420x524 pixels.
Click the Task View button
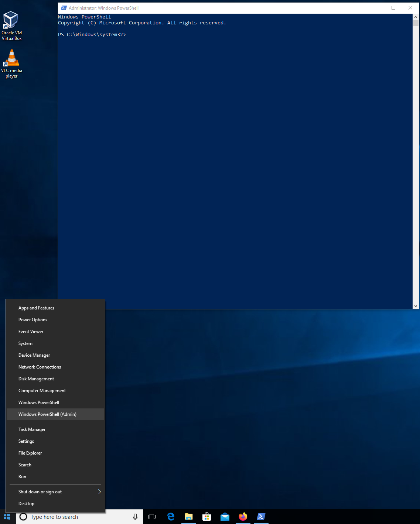(152, 517)
